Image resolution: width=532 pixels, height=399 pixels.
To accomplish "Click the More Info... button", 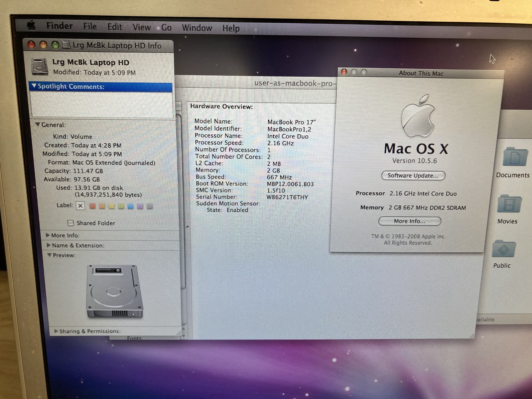I will (409, 221).
